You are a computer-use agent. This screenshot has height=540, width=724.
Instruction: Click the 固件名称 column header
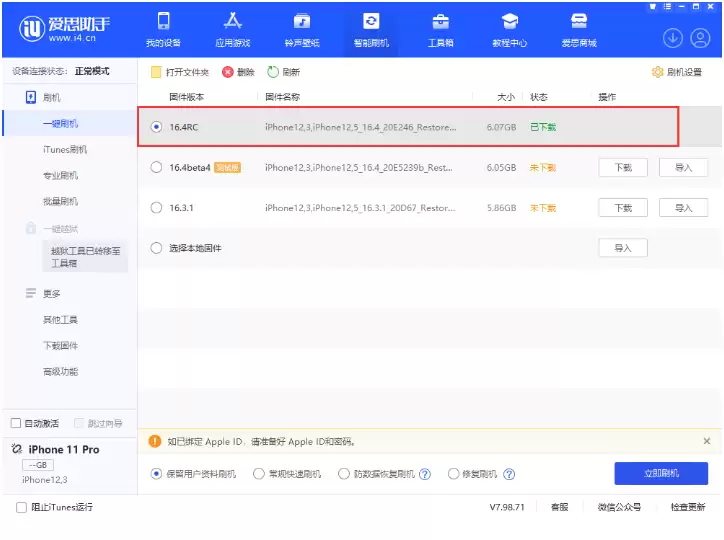[x=283, y=97]
